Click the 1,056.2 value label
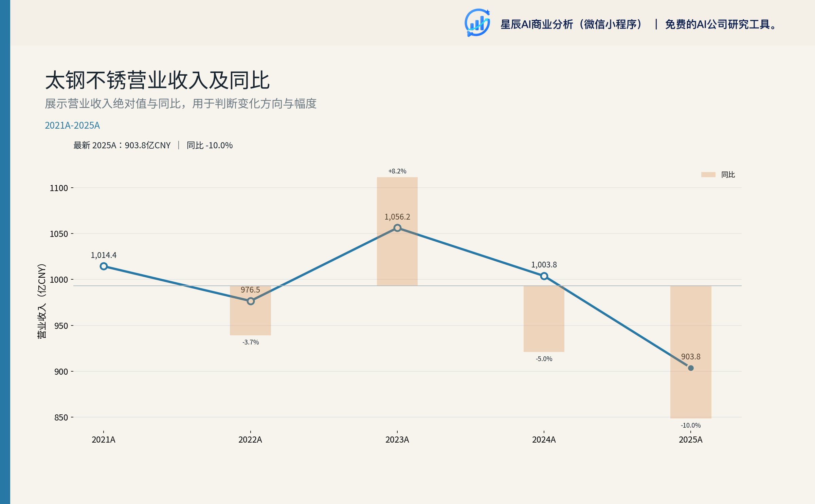This screenshot has height=504, width=815. [x=397, y=217]
